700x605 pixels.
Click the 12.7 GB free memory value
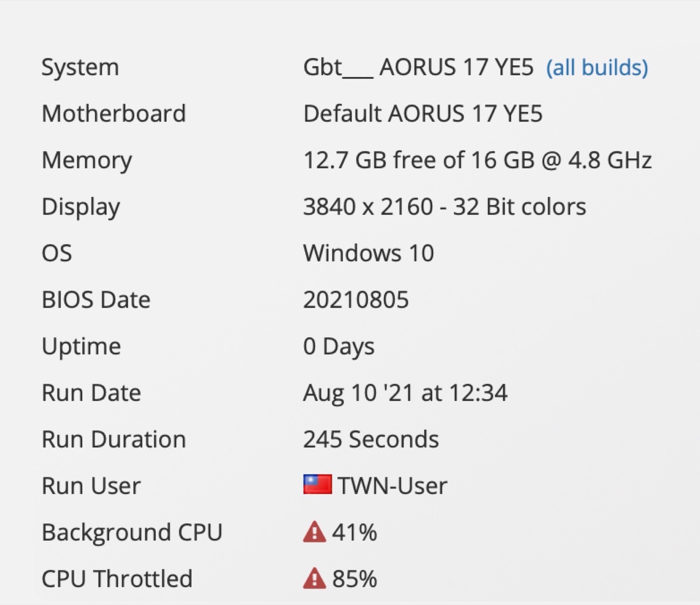[477, 160]
